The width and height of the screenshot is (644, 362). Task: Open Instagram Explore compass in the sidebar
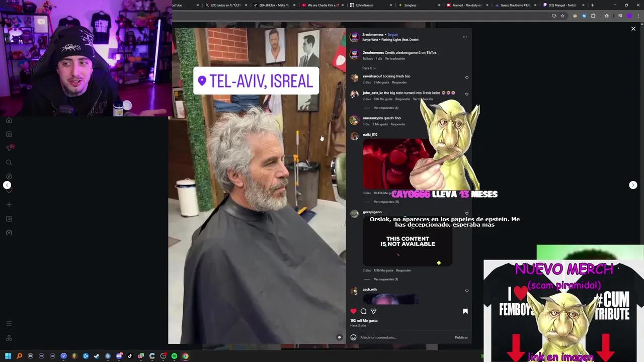pos(9,176)
